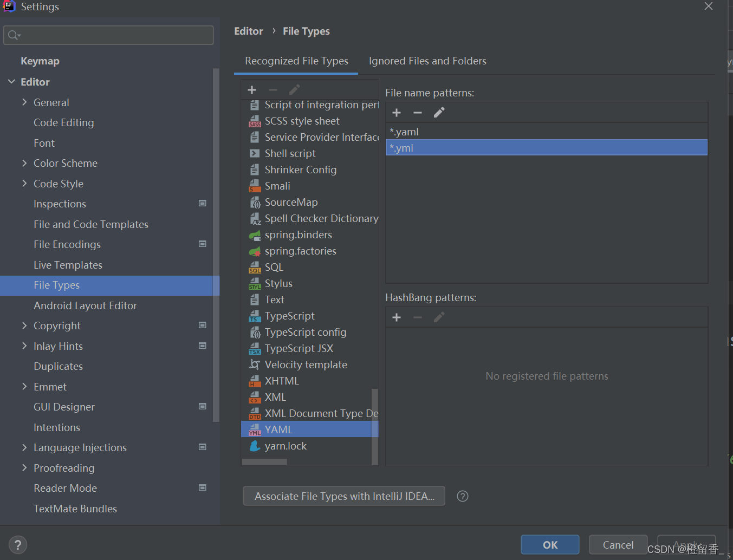733x560 pixels.
Task: Click the OK button
Action: pos(550,545)
